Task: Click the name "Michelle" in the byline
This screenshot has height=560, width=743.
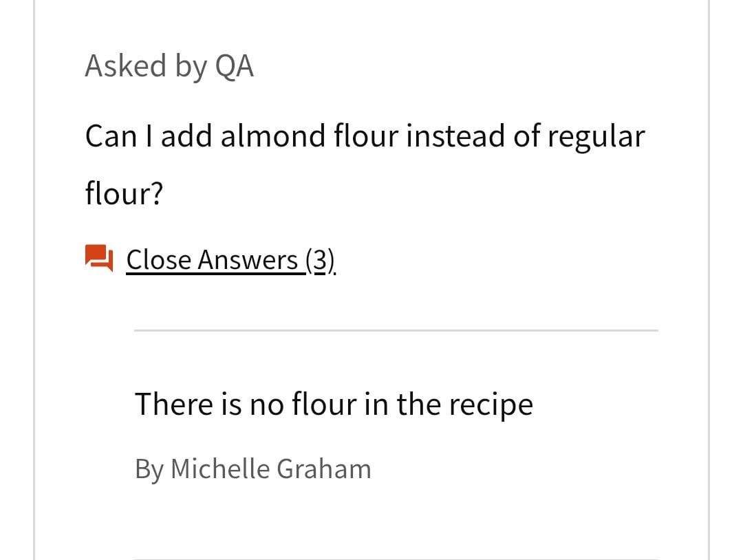Action: (x=220, y=469)
